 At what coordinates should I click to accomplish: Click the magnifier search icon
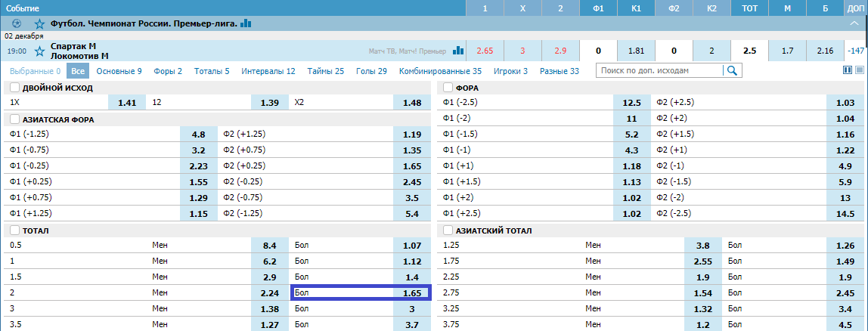click(x=733, y=71)
